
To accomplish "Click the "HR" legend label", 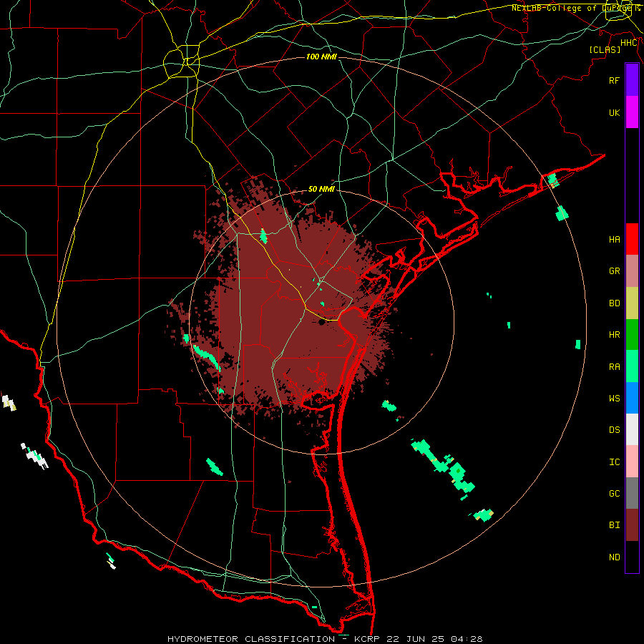I will tap(614, 334).
